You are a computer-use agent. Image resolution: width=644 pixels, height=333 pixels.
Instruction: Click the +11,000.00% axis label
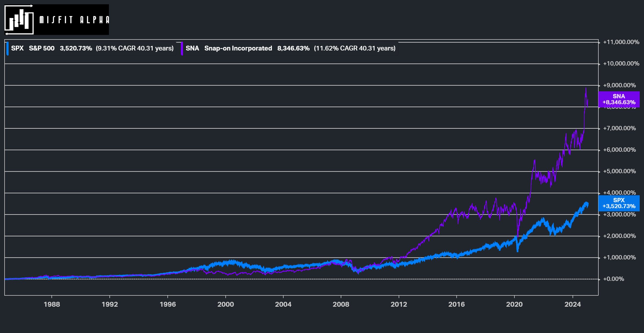tap(621, 42)
